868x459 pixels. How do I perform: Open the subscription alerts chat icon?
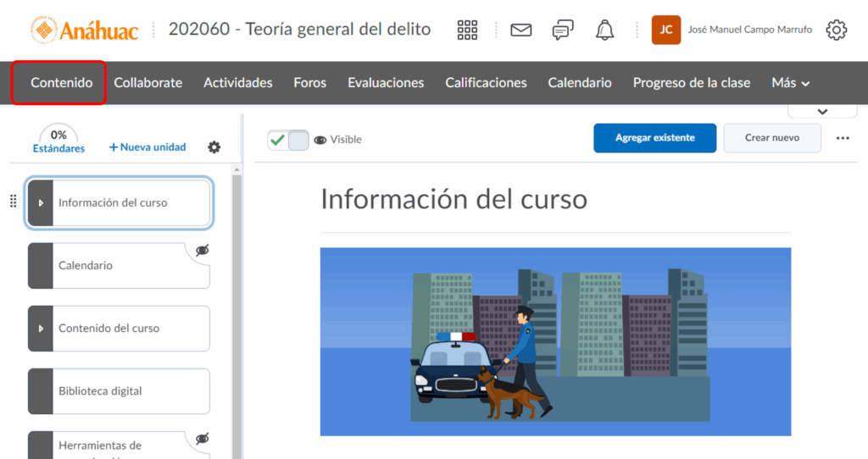tap(563, 30)
